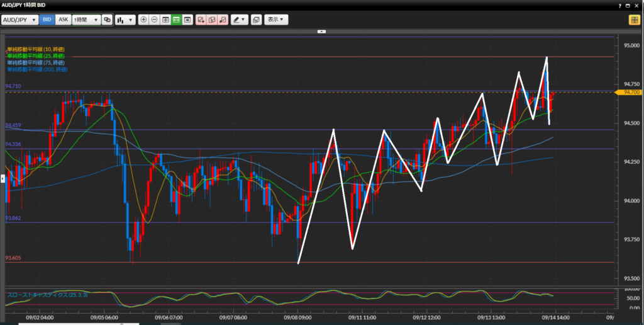Switch price display to ASK
644x325 pixels.
(x=63, y=20)
